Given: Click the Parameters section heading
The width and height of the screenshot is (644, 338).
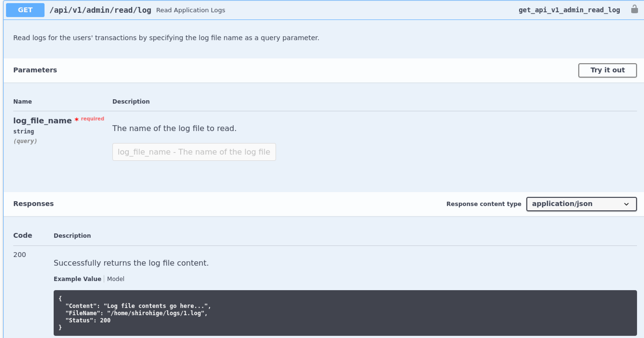Looking at the screenshot, I should tap(35, 70).
